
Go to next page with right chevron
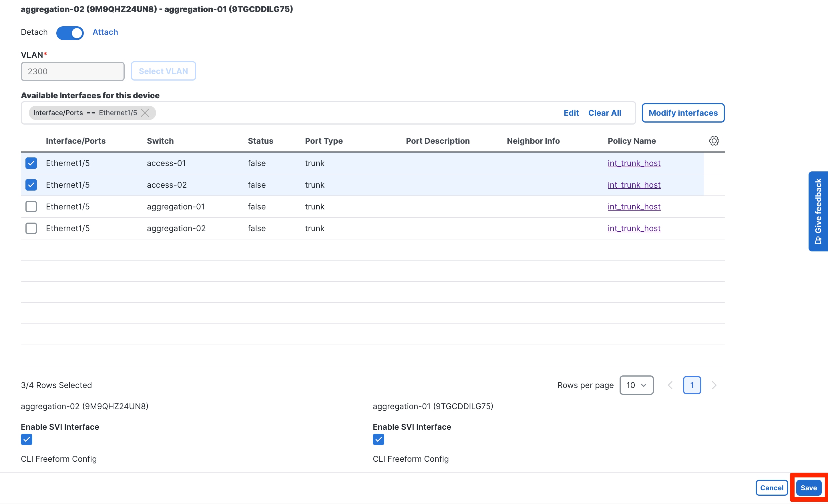pos(714,385)
